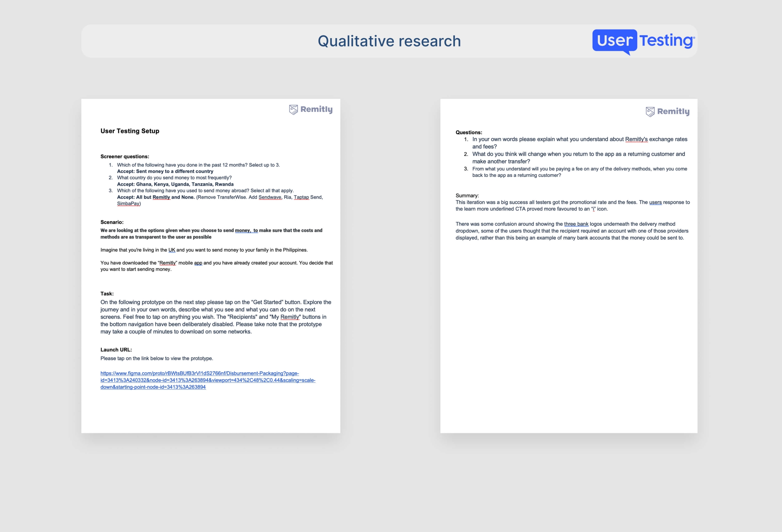782x532 pixels.
Task: Click the Remitly logo on left page
Action: 311,109
